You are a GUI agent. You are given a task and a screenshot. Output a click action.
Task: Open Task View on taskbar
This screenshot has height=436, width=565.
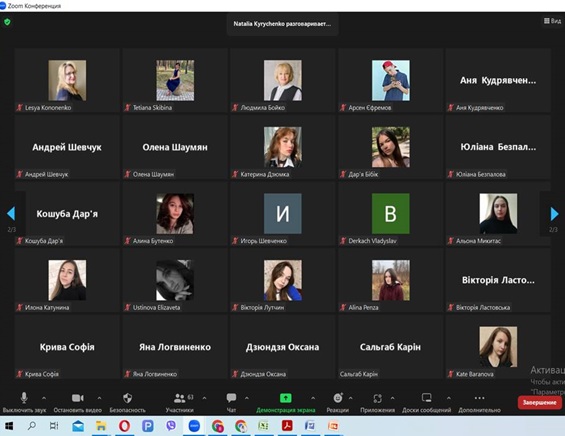(x=54, y=426)
